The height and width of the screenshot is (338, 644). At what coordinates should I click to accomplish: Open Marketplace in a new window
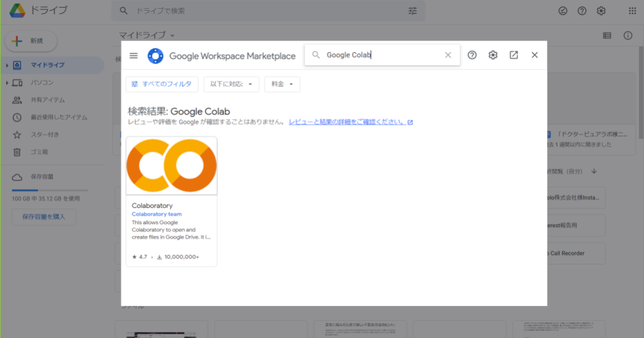(x=514, y=55)
